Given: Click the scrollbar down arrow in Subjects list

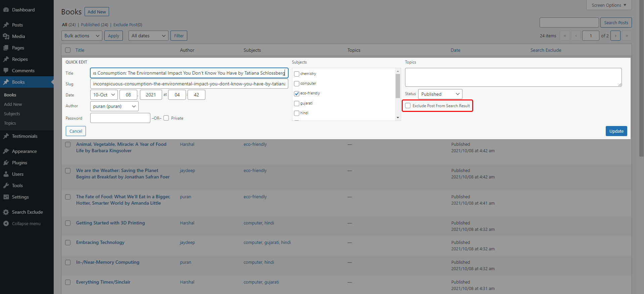Looking at the screenshot, I should (398, 118).
